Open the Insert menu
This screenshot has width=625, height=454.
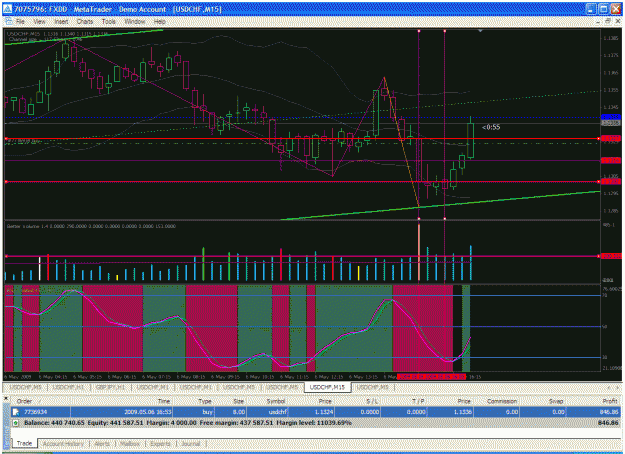[x=61, y=22]
